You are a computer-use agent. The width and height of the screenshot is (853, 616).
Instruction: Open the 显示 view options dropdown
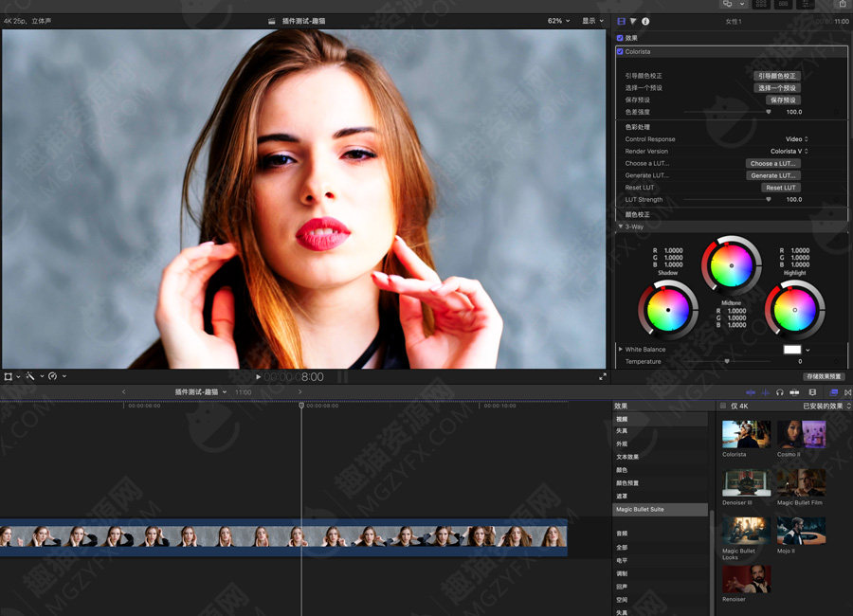pyautogui.click(x=592, y=21)
